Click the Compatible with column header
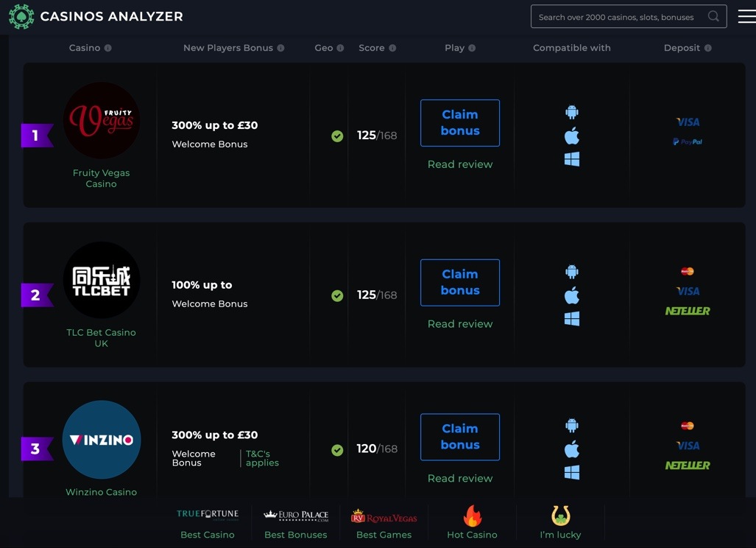Screen dimensions: 756x548 [x=572, y=48]
